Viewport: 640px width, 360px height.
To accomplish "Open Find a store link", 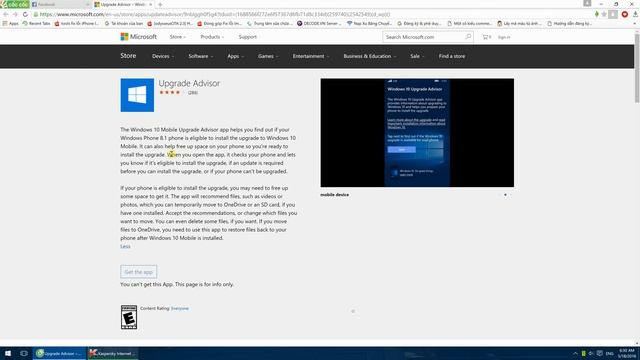I will (x=452, y=56).
